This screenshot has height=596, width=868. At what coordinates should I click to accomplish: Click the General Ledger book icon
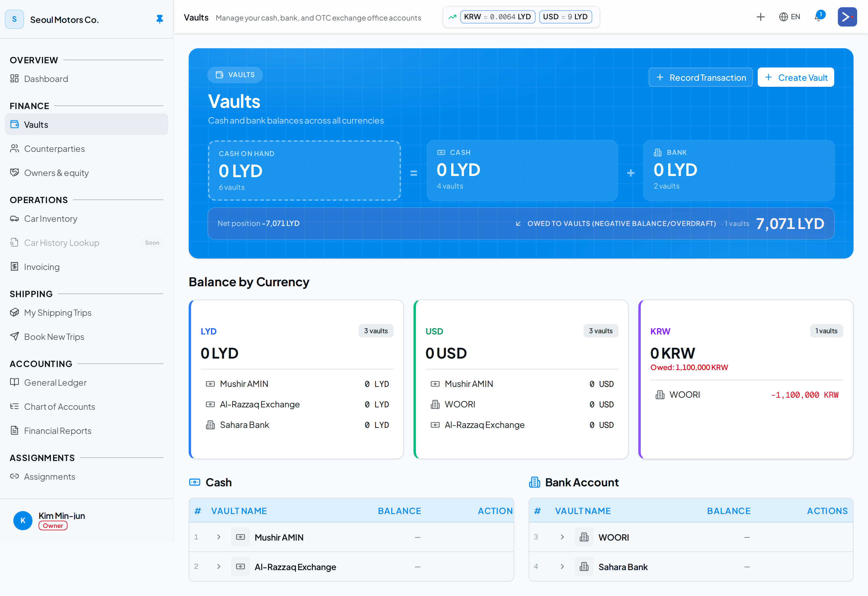point(14,382)
